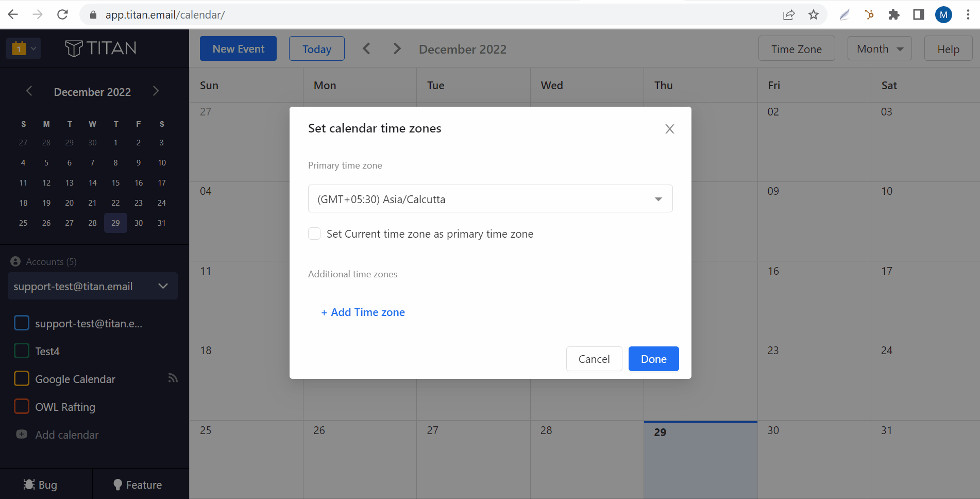This screenshot has width=980, height=499.
Task: Open the calendar app switcher icon
Action: (23, 49)
